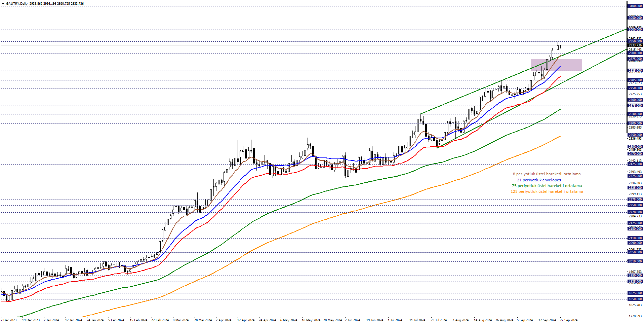Click the 2 Apr 2024 date label

(x=224, y=320)
